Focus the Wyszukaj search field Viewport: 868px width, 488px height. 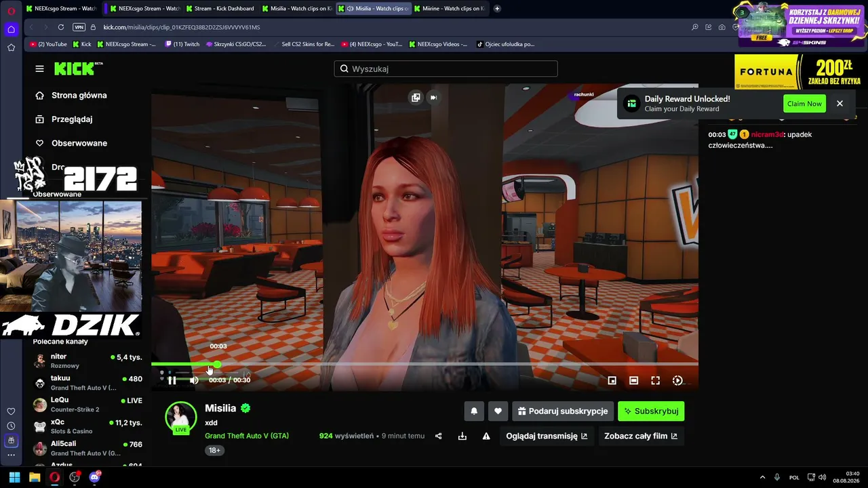point(446,68)
